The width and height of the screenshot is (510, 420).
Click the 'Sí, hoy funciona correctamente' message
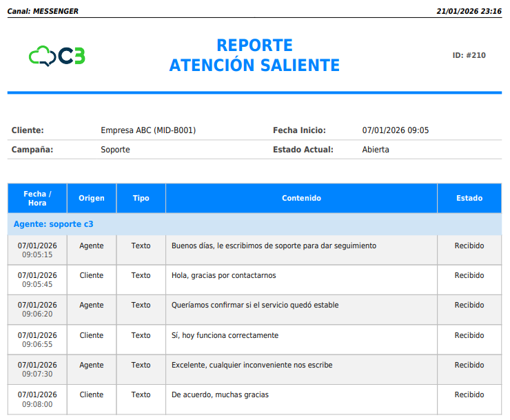225,335
